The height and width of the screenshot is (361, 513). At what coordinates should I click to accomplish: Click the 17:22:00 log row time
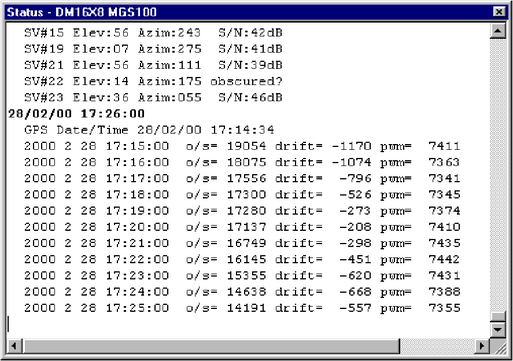(137, 259)
